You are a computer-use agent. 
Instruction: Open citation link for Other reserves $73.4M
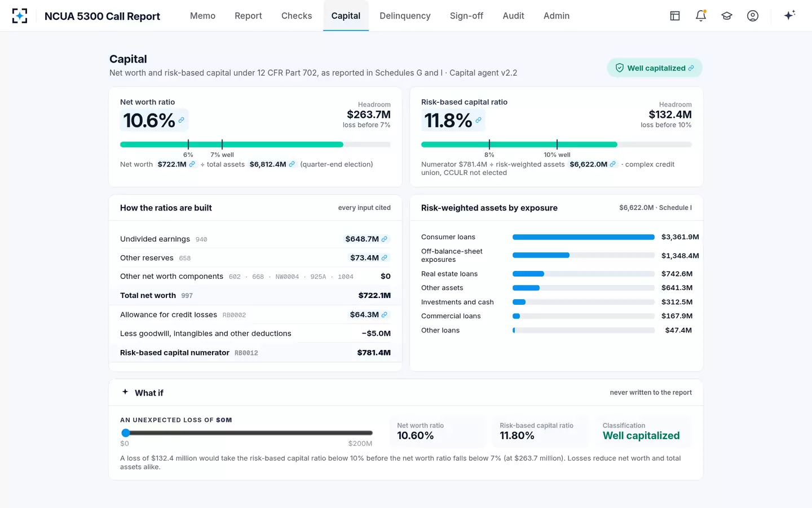[x=384, y=258]
